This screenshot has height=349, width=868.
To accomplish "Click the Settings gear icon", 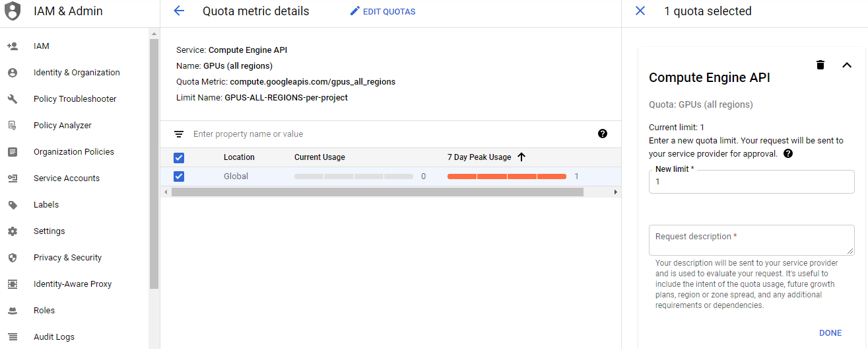I will [x=12, y=231].
